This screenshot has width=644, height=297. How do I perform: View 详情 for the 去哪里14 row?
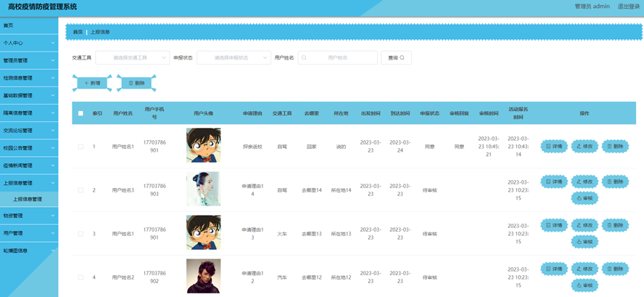(x=554, y=181)
